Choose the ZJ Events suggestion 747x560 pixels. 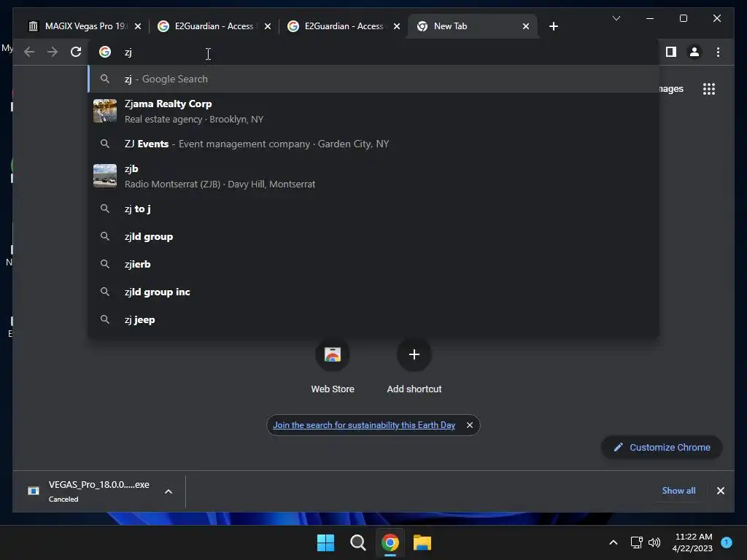click(x=373, y=144)
